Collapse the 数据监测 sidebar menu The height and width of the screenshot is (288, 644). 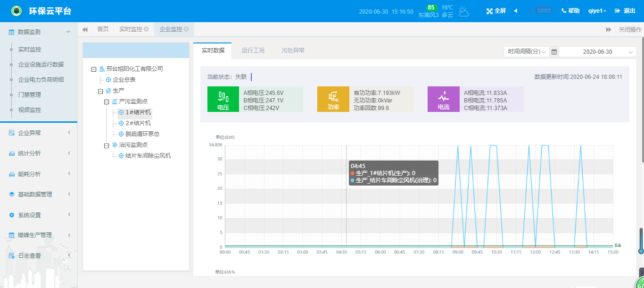point(39,32)
